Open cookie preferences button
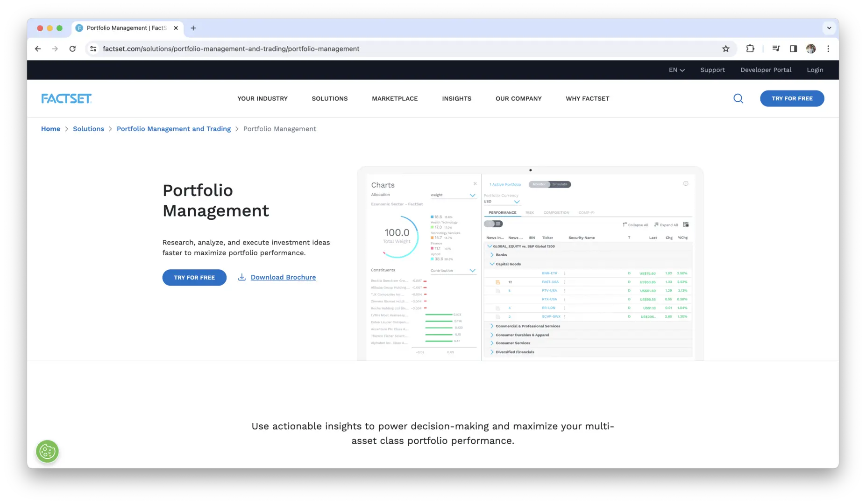866x504 pixels. click(x=47, y=451)
